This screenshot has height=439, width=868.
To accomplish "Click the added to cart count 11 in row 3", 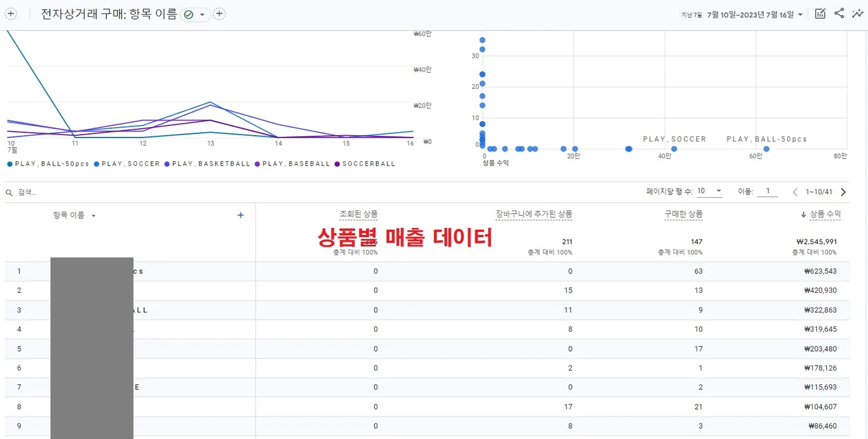I will pyautogui.click(x=568, y=310).
